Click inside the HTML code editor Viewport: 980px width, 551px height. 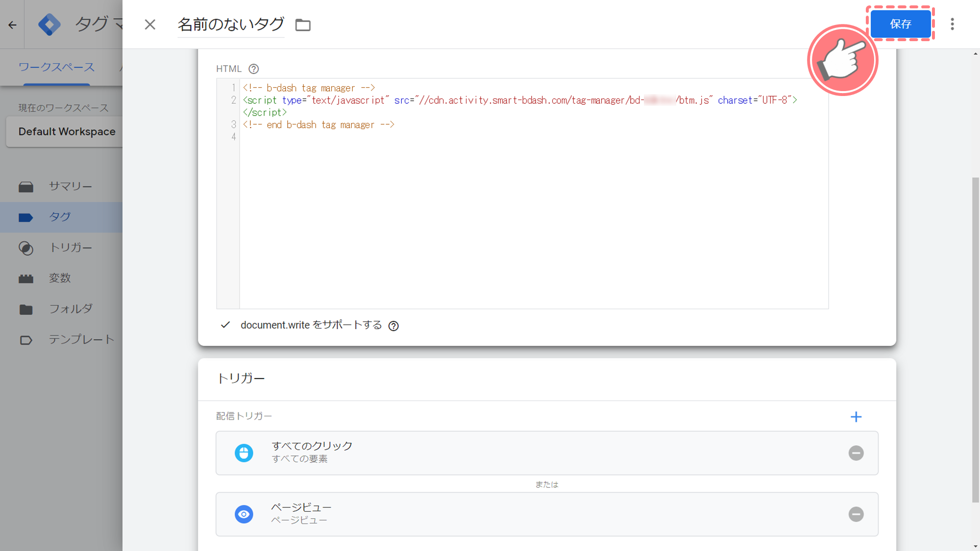tap(534, 193)
